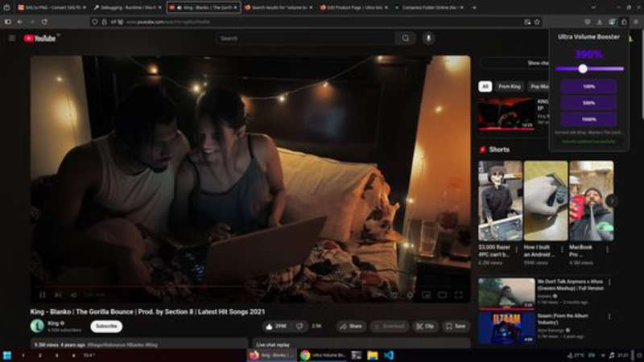Pause the video with the pause button

click(43, 294)
